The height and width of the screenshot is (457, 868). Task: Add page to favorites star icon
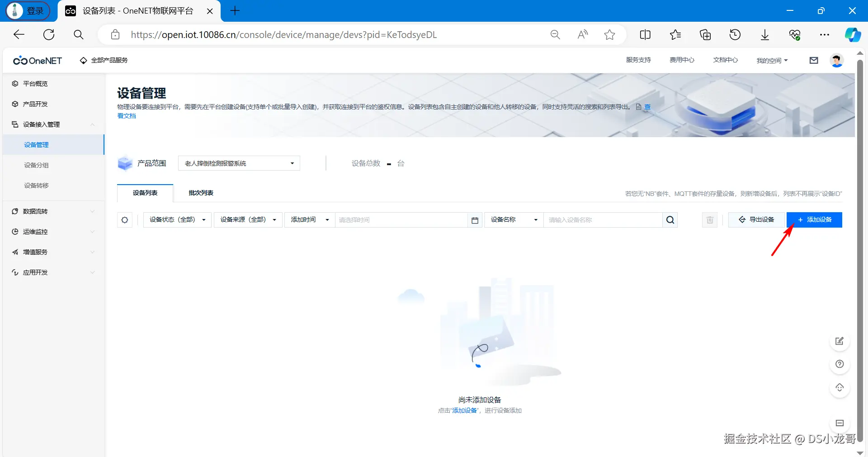coord(609,35)
